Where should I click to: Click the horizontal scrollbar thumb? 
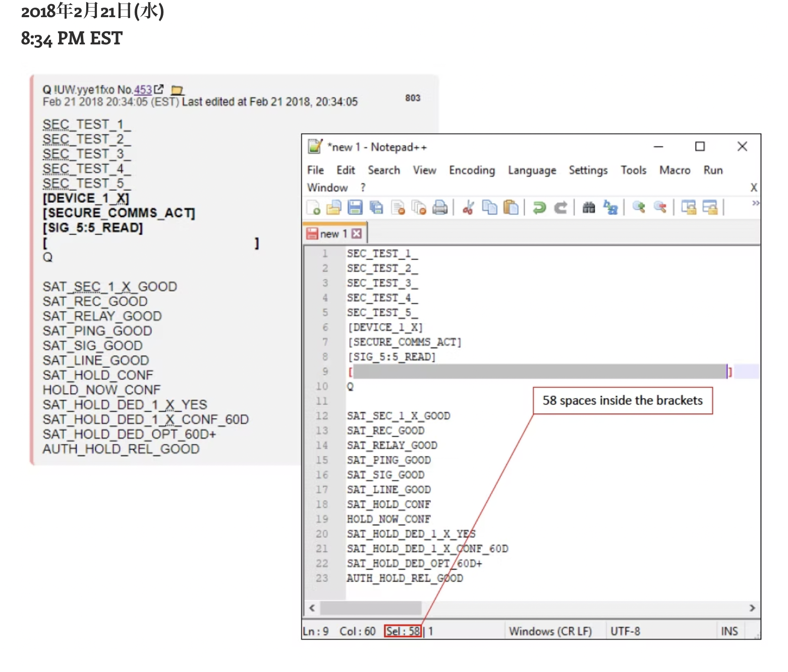tap(371, 608)
